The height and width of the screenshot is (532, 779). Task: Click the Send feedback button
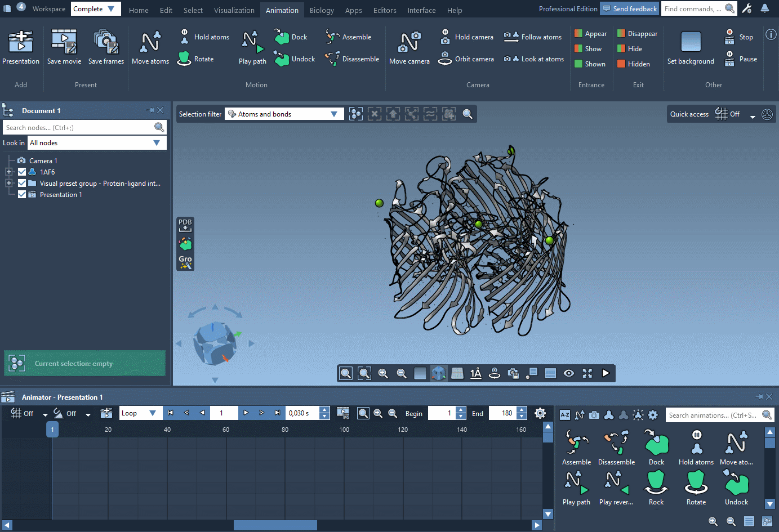coord(629,8)
